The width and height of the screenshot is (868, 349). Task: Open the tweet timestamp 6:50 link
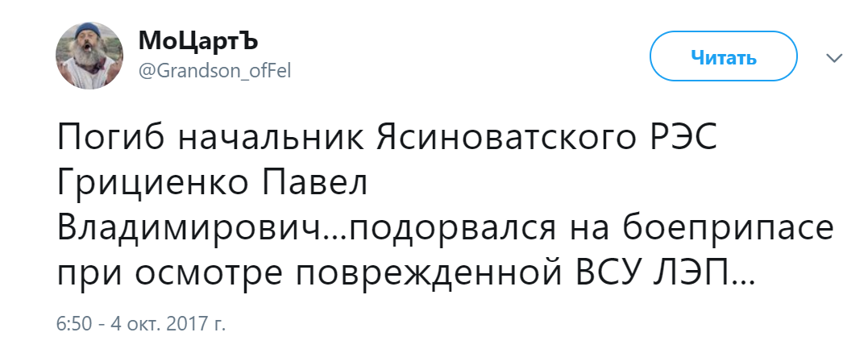pos(73,323)
